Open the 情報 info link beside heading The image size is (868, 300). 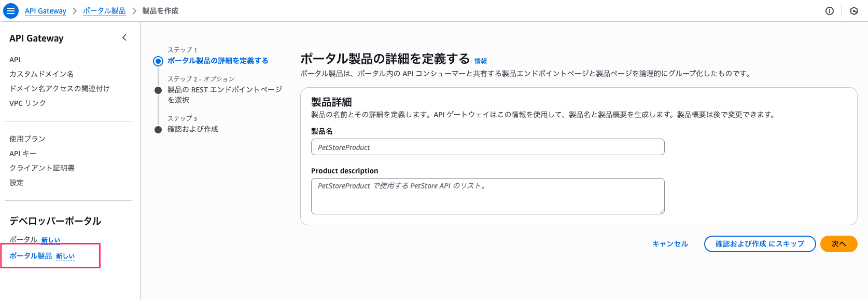coord(481,61)
